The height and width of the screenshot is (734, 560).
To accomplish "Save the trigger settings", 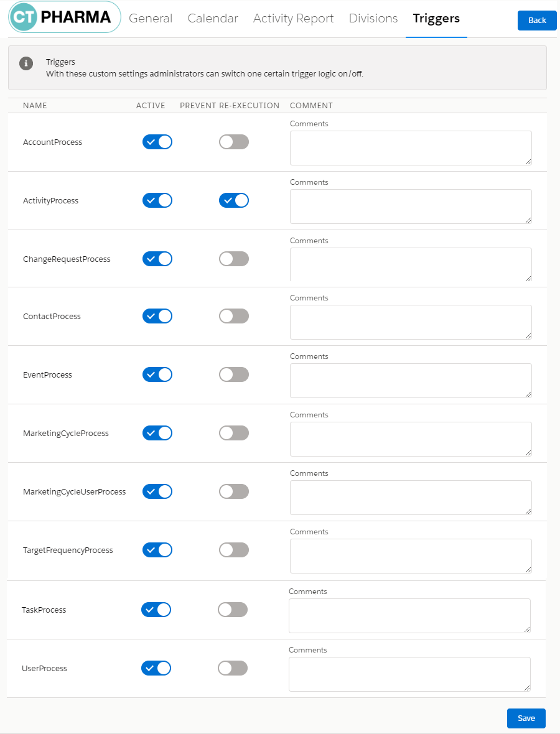I will point(526,718).
